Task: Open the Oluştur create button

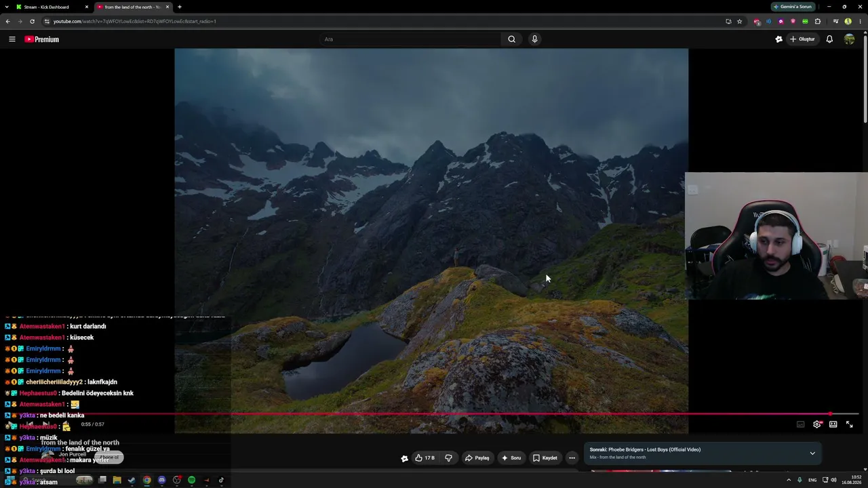Action: [x=802, y=39]
